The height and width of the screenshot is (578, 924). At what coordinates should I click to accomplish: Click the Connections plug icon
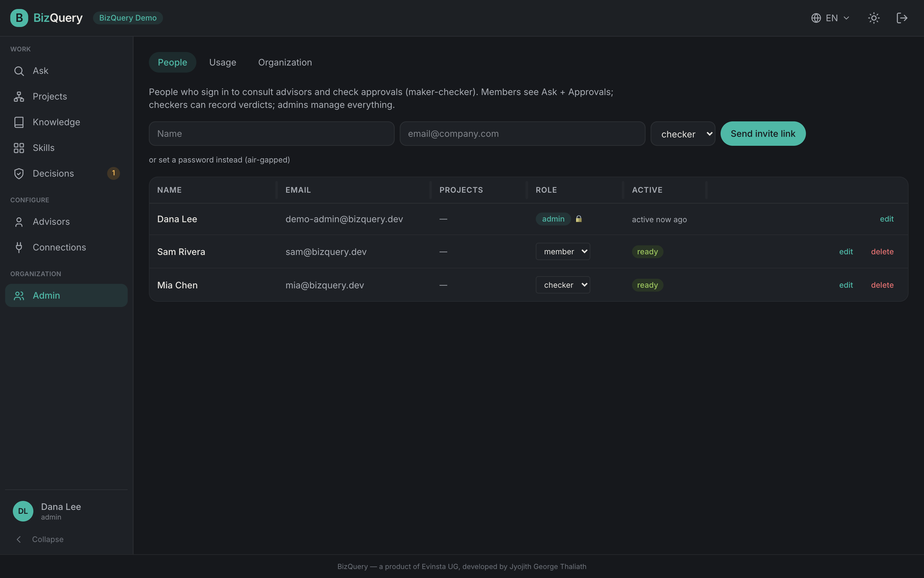pos(19,247)
